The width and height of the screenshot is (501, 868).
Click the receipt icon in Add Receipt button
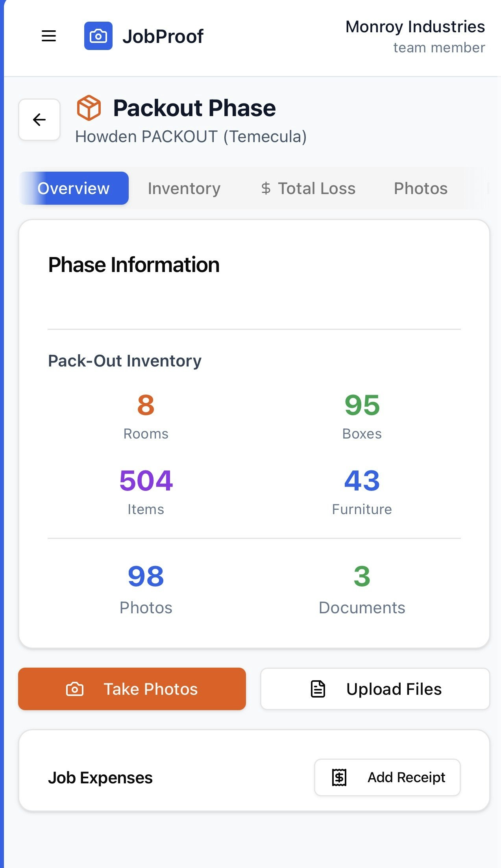338,777
